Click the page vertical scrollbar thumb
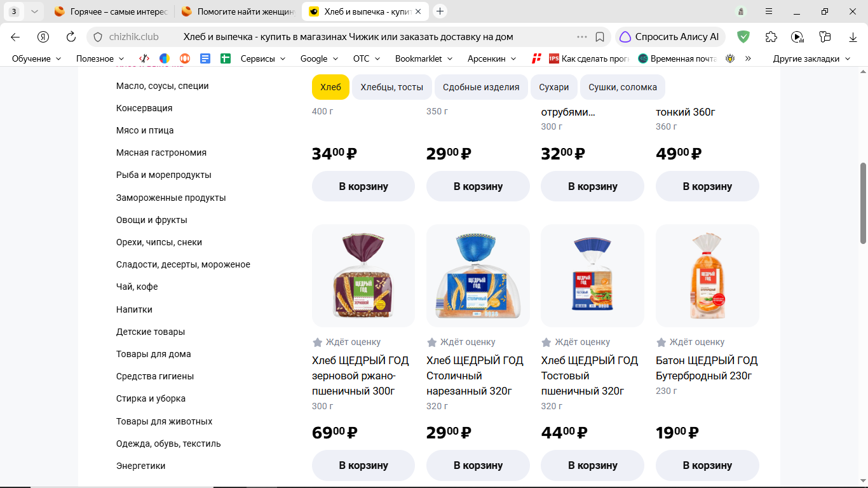Viewport: 868px width, 488px height. [x=863, y=203]
